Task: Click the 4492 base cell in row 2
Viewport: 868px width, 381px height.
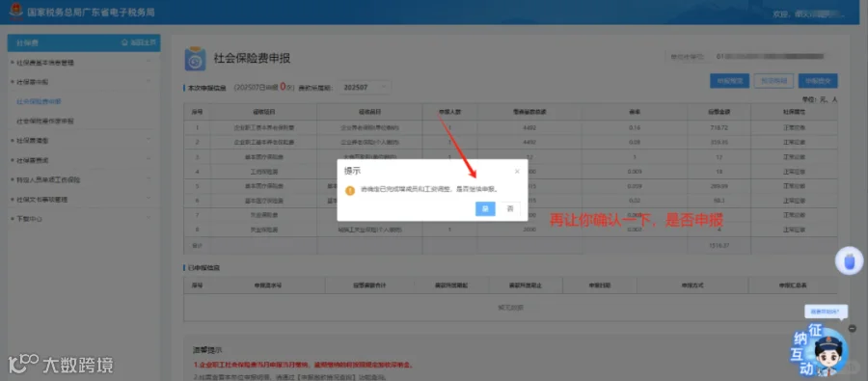Action: (x=529, y=143)
